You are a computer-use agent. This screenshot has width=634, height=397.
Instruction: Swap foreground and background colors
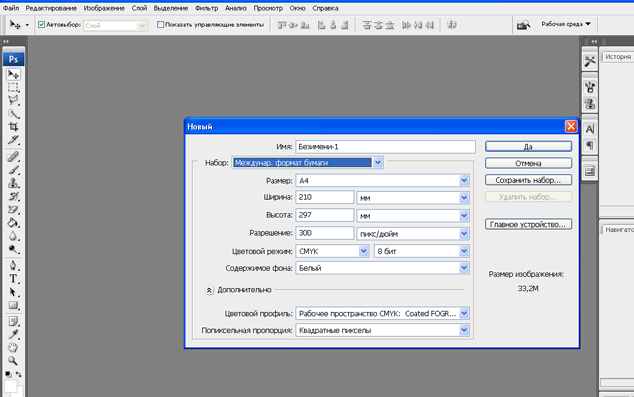18,374
